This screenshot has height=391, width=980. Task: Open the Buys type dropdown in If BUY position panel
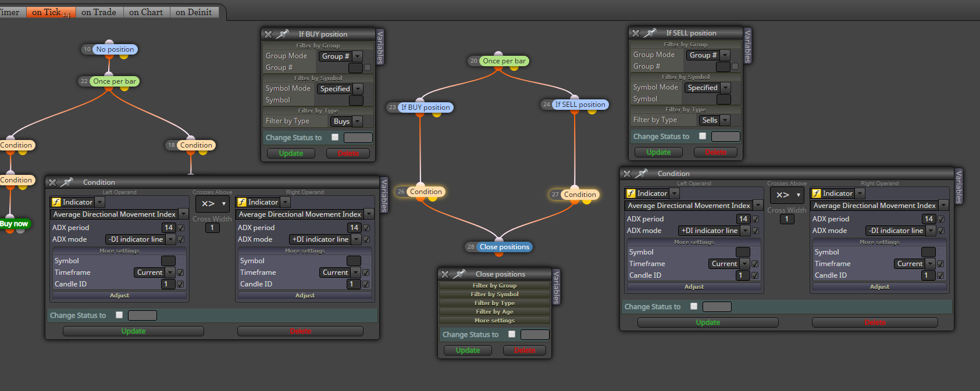click(x=347, y=121)
